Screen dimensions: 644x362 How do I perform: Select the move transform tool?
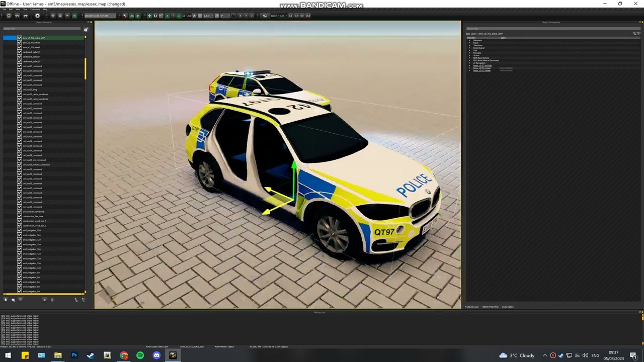pyautogui.click(x=149, y=16)
